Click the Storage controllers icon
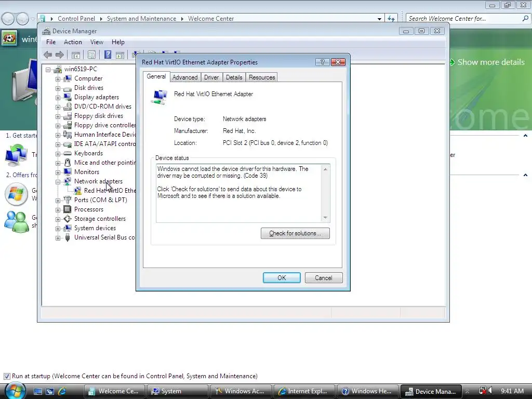The image size is (532, 399). (68, 219)
